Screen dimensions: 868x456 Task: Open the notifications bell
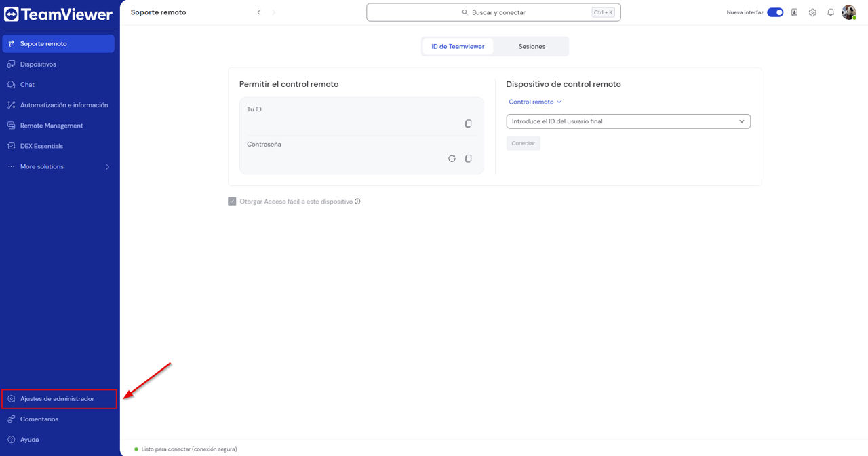(831, 12)
